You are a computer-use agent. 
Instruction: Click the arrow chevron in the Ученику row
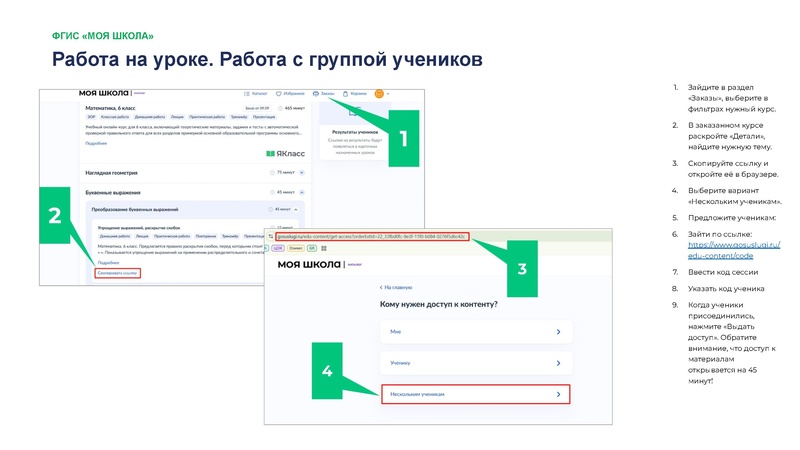pyautogui.click(x=558, y=363)
